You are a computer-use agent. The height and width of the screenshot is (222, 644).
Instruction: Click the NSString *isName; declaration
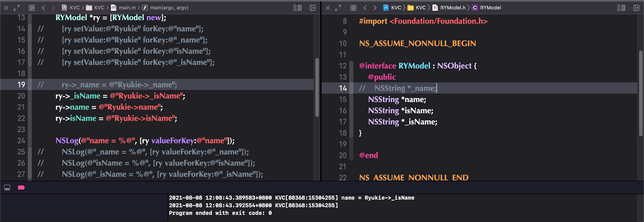coord(400,111)
